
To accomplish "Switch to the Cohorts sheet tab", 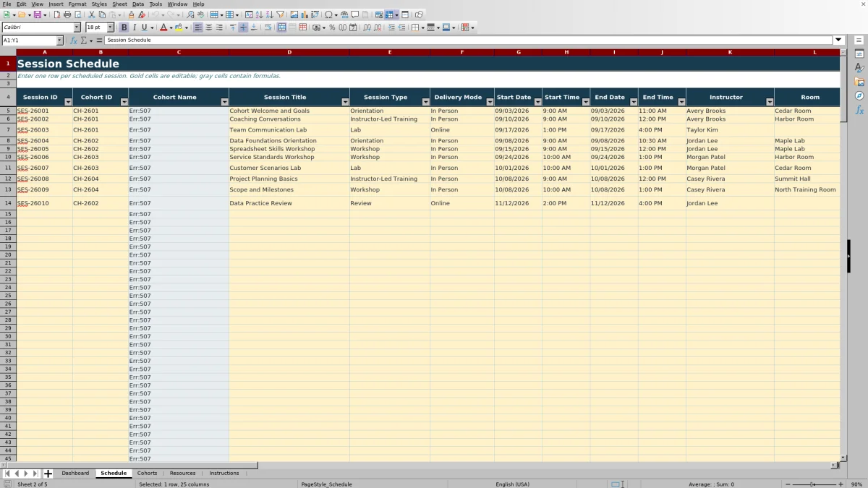I will coord(147,473).
